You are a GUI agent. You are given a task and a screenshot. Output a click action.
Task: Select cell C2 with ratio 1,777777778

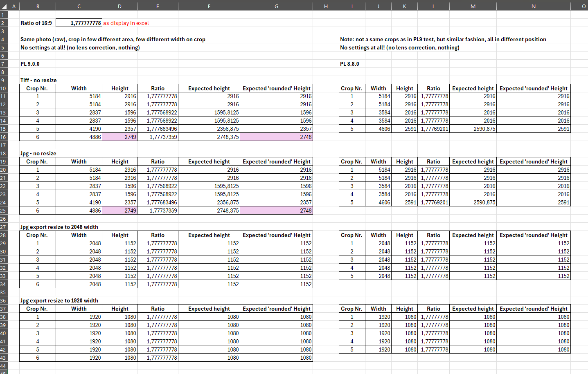tap(79, 23)
